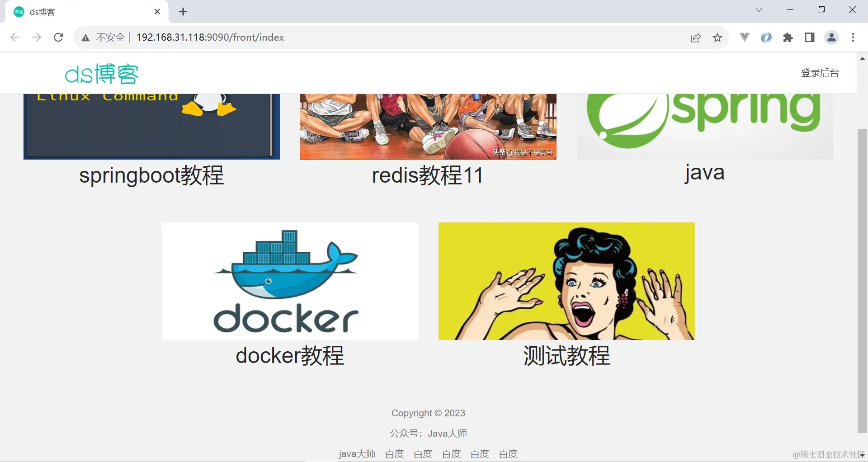The width and height of the screenshot is (868, 462).
Task: Open the redis教程11 title
Action: (x=428, y=175)
